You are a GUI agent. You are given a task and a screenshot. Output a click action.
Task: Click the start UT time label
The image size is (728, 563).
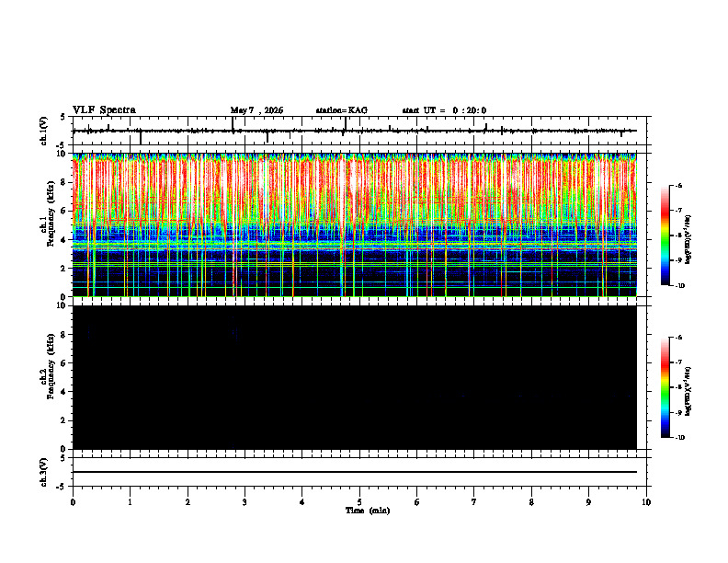[444, 110]
